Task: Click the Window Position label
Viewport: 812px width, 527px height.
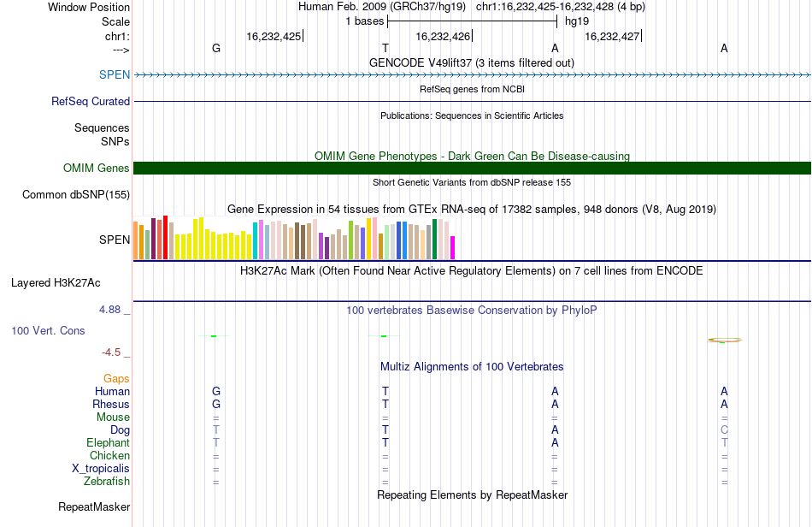Action: 89,7
